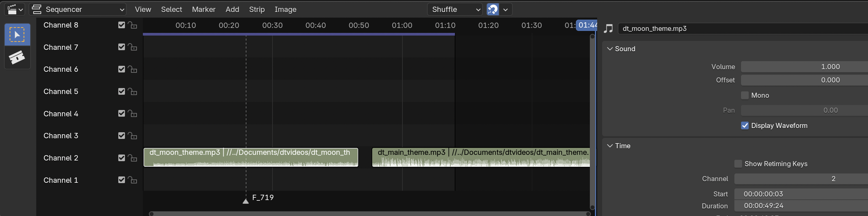Click the Channel number field

click(801, 179)
